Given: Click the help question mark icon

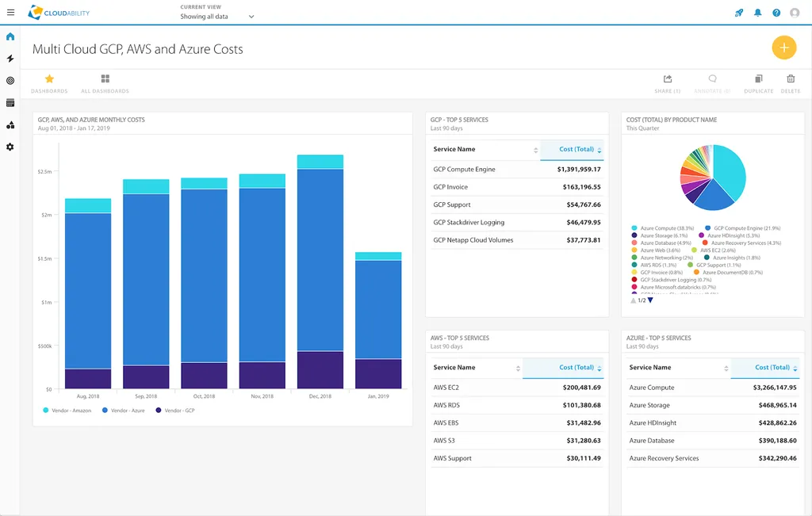Looking at the screenshot, I should (x=776, y=13).
